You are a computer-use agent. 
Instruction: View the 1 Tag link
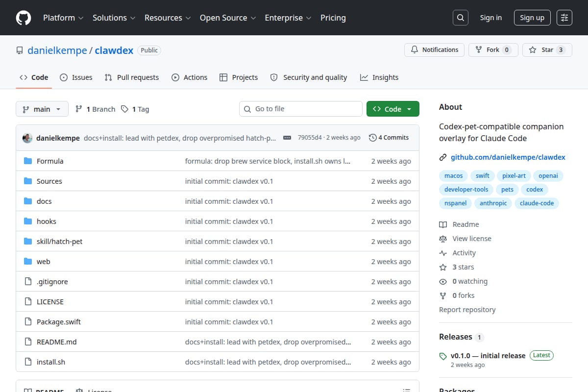point(135,109)
